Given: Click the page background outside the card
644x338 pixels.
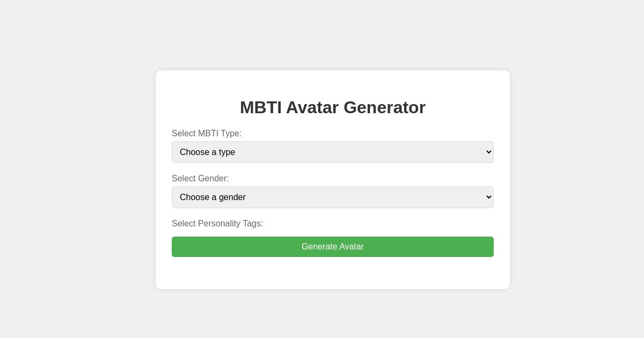Looking at the screenshot, I should click(x=70, y=169).
